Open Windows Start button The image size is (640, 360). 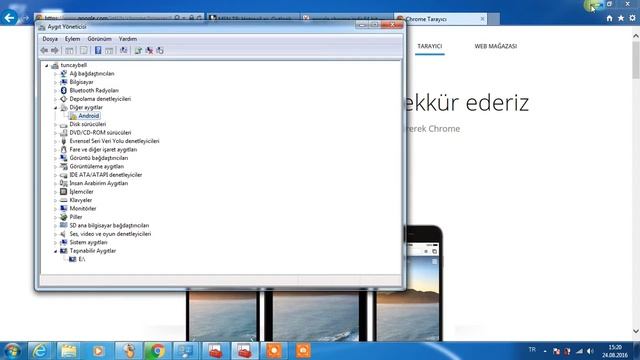click(12, 351)
